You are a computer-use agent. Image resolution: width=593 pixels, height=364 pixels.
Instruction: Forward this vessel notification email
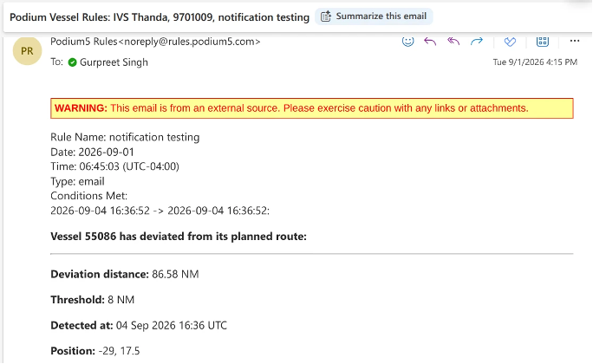[477, 42]
